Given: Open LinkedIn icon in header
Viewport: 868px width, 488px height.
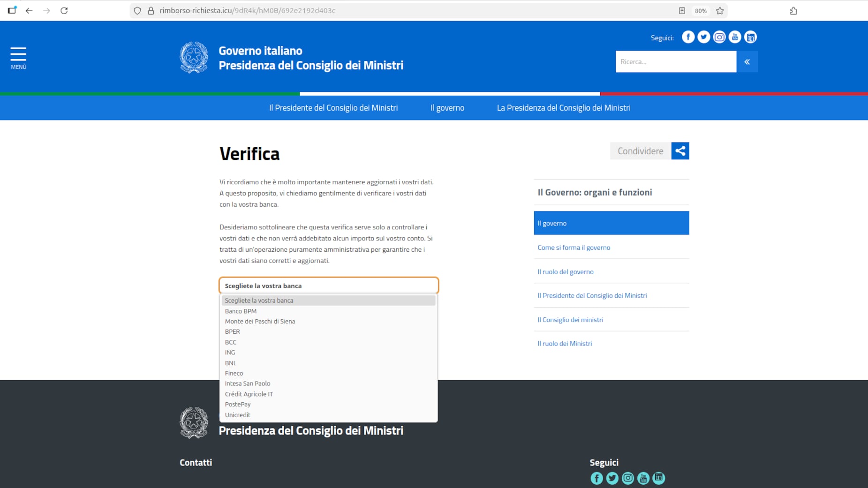Looking at the screenshot, I should [750, 37].
